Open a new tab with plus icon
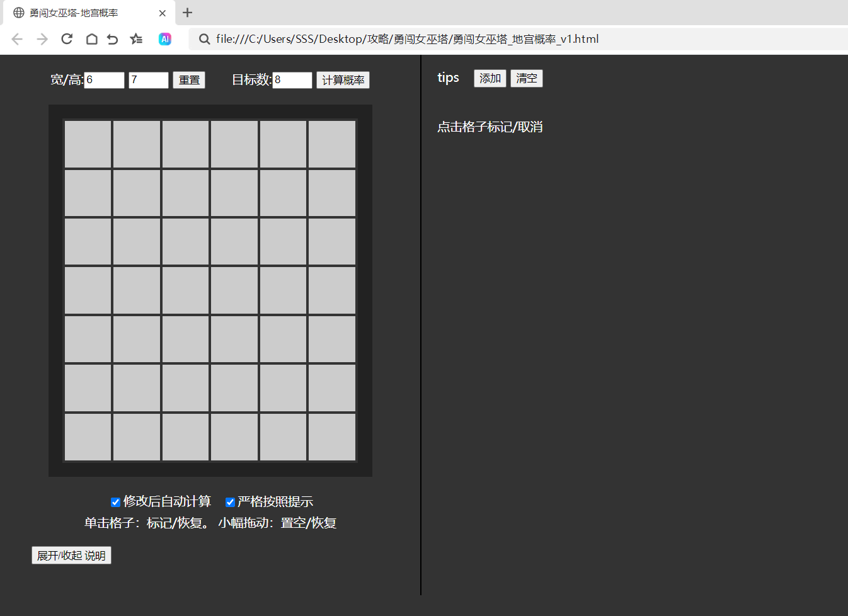 click(187, 13)
